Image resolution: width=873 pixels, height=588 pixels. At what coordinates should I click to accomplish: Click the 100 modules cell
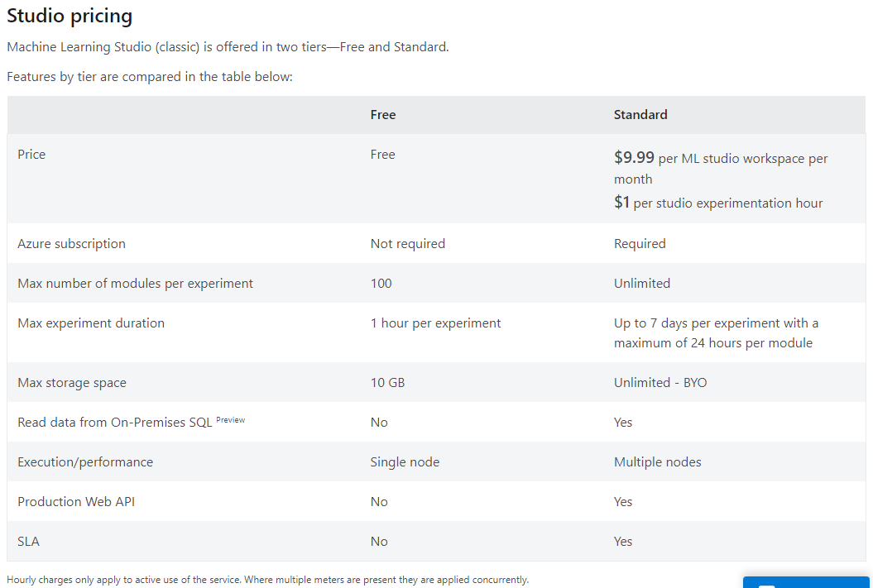tap(381, 284)
